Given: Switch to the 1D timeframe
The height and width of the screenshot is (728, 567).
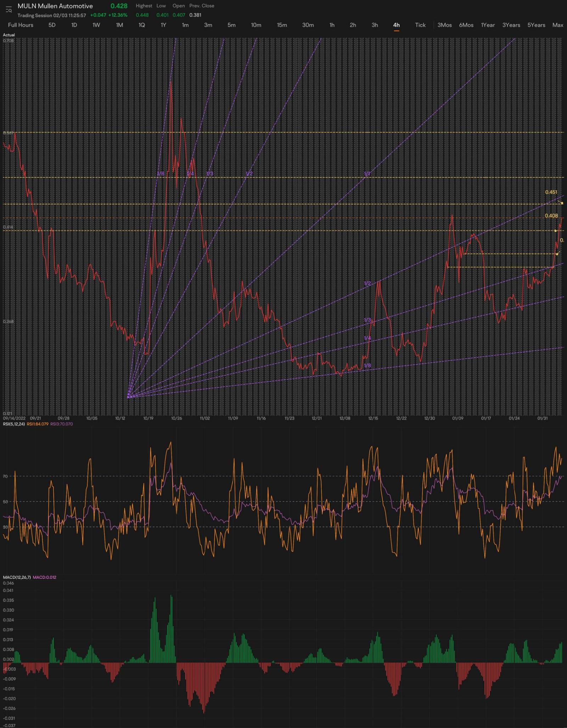Looking at the screenshot, I should [74, 25].
